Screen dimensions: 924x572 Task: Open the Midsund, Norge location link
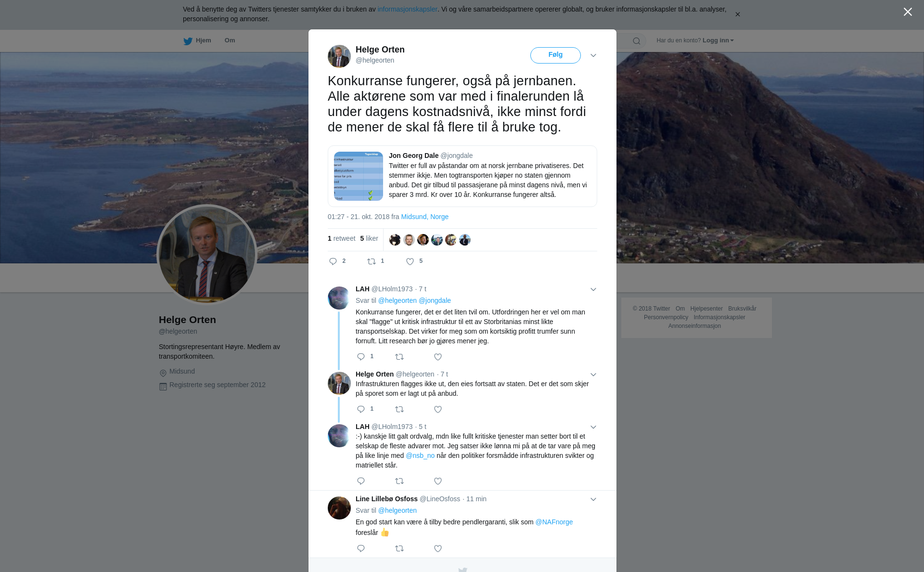424,217
